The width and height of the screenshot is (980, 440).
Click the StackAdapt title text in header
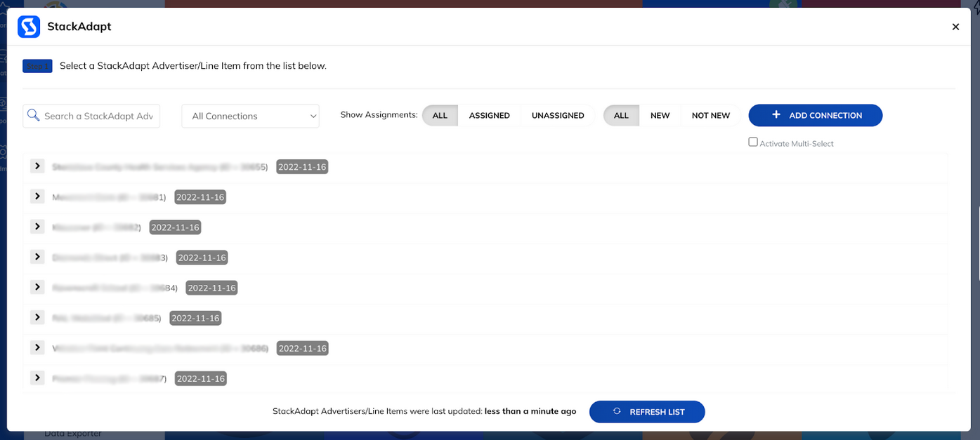pyautogui.click(x=79, y=27)
